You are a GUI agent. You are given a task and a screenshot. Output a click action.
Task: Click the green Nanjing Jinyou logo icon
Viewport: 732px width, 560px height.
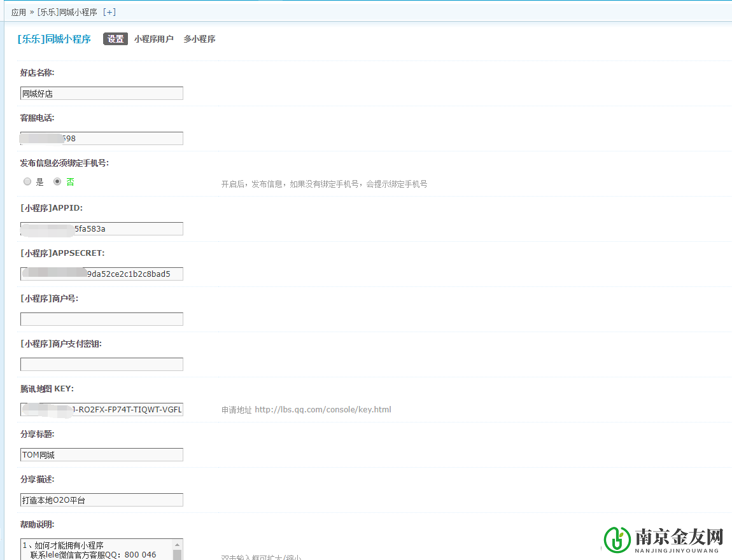pyautogui.click(x=617, y=539)
